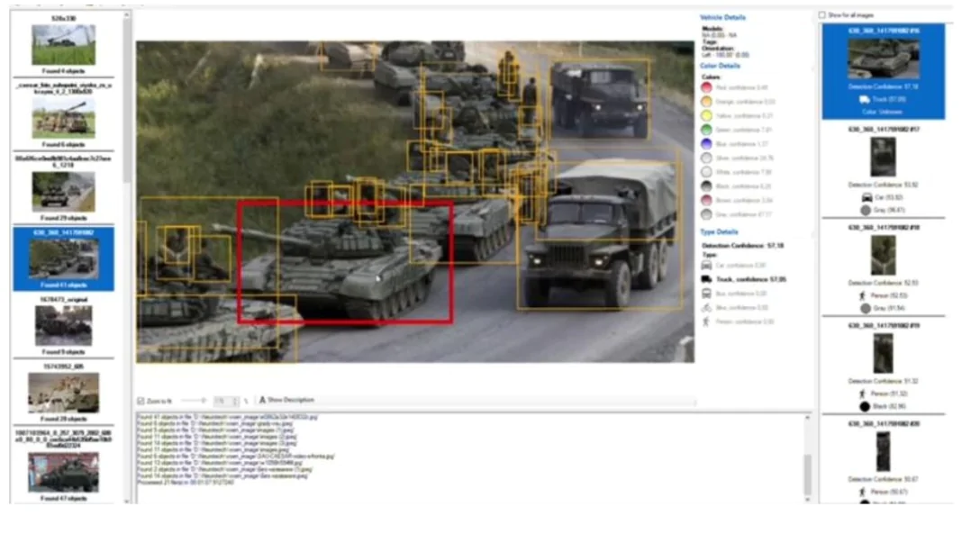The height and width of the screenshot is (534, 980).
Task: Click the red-highlighted tank bounding box
Action: pos(344,261)
